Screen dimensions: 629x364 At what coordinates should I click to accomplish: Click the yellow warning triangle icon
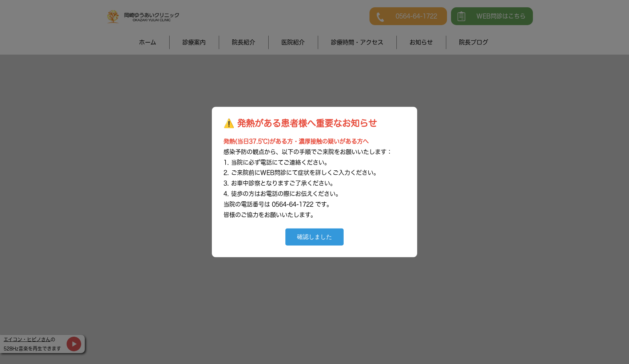[229, 123]
